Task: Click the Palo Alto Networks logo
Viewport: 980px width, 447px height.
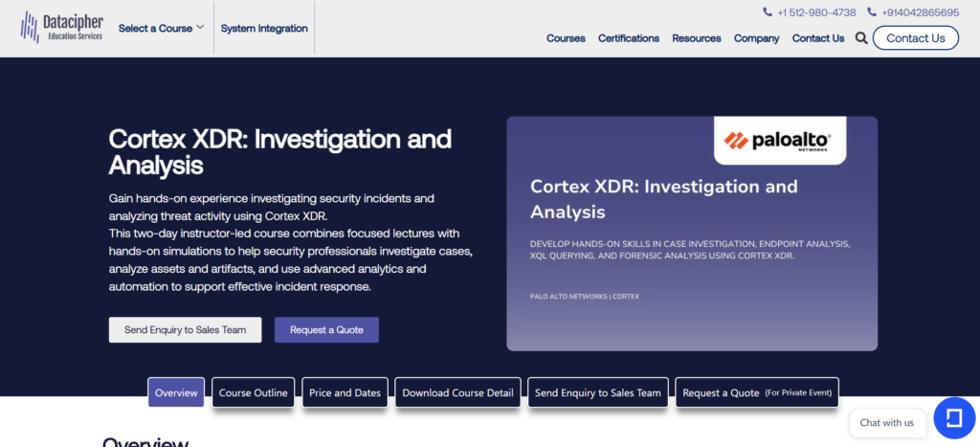Action: coord(780,140)
